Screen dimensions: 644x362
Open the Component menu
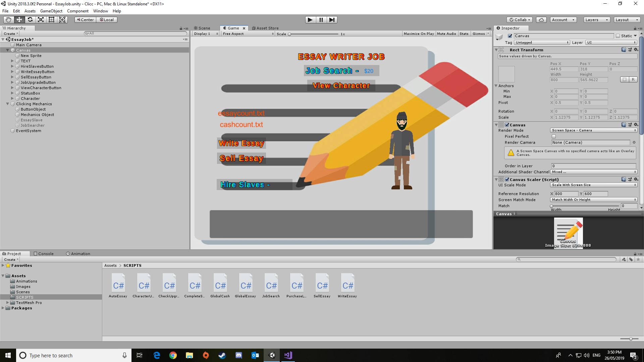pyautogui.click(x=78, y=11)
